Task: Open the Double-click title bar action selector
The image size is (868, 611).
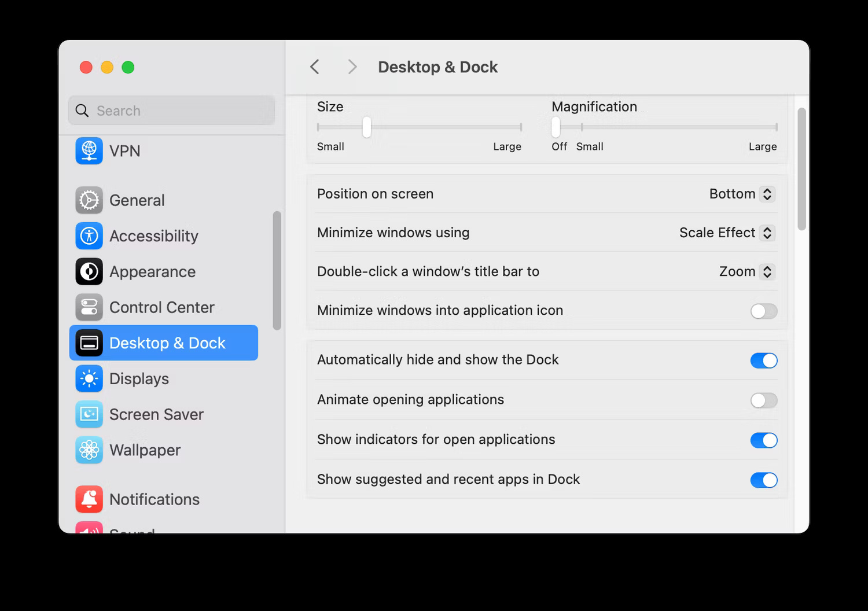Action: 746,271
